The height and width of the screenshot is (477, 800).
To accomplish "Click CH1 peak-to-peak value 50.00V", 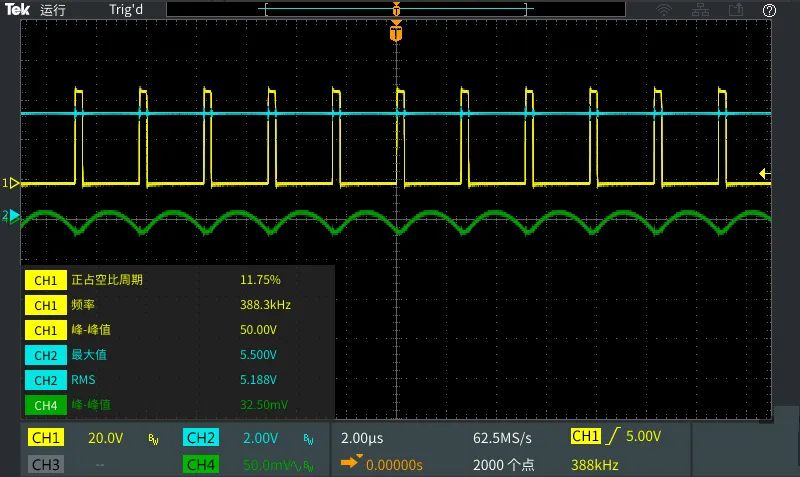I will [258, 330].
